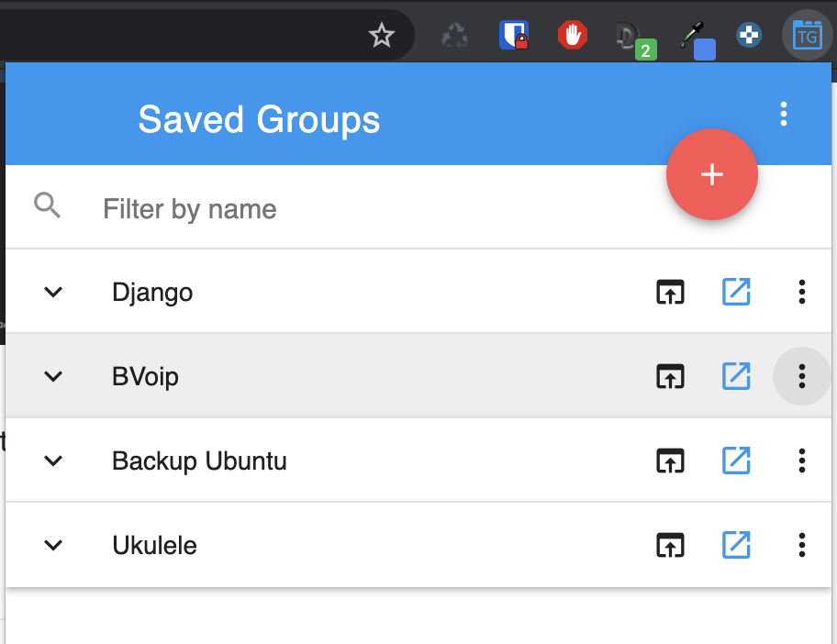Open the Ukulele row options menu
Image resolution: width=837 pixels, height=644 pixels.
coord(801,545)
